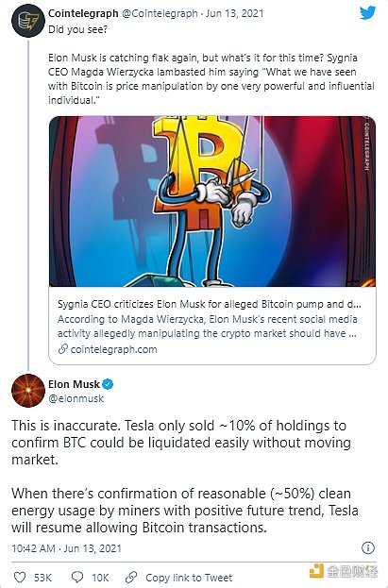Click link icon beside cointelegraph.com
Image resolution: width=388 pixels, height=588 pixels.
coord(62,349)
